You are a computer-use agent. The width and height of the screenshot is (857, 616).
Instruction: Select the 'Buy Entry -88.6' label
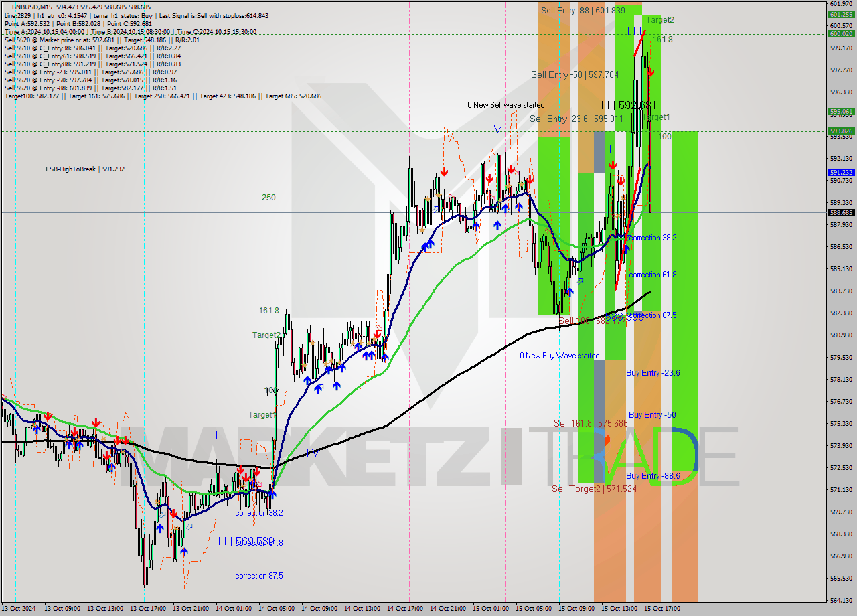click(x=653, y=475)
